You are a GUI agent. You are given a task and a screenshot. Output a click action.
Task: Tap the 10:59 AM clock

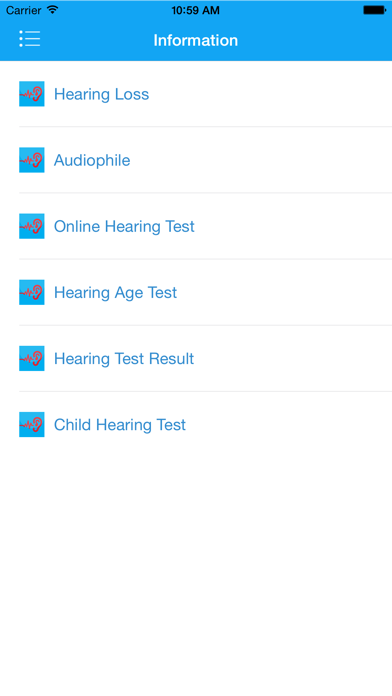[x=195, y=10]
